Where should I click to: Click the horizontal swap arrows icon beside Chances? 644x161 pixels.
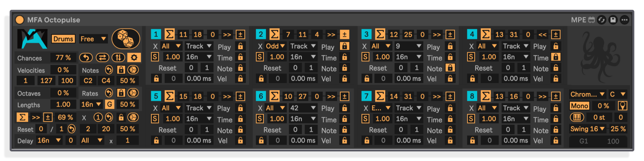[102, 58]
